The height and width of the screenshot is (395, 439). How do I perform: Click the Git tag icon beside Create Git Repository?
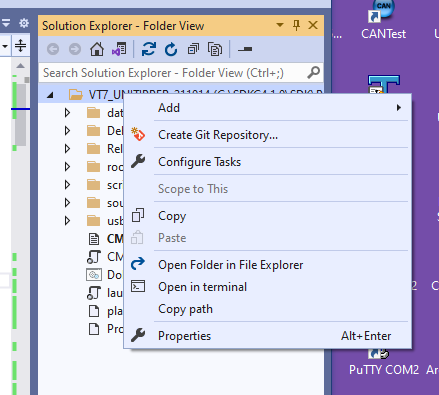click(x=138, y=134)
